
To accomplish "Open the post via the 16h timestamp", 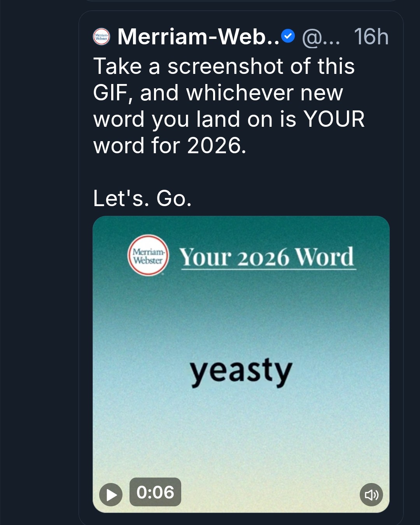I will (x=371, y=37).
